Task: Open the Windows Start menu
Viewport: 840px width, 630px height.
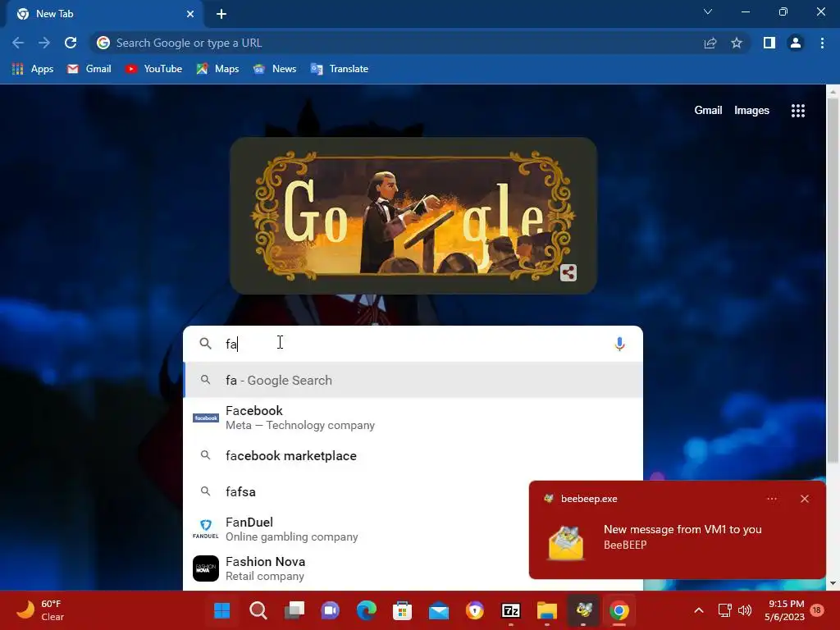Action: [x=221, y=610]
